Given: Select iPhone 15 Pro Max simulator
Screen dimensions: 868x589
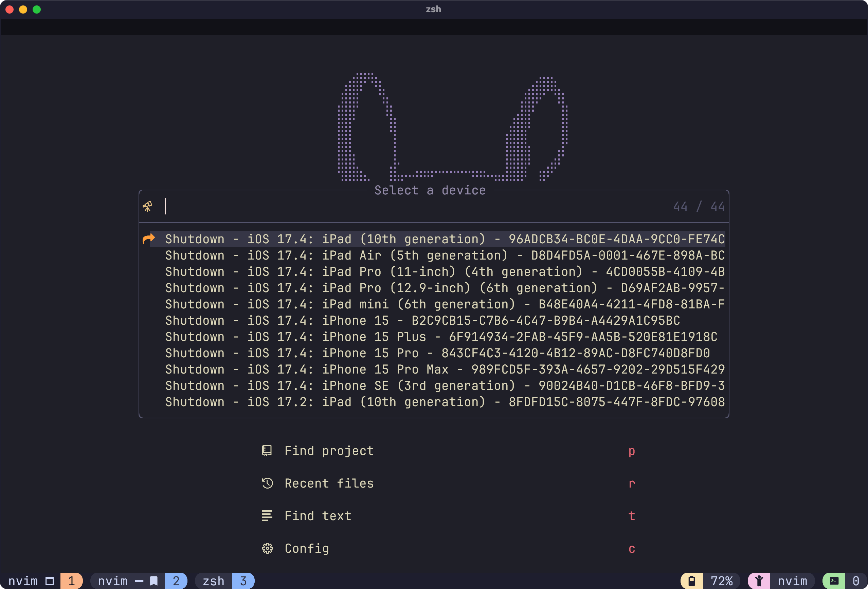Looking at the screenshot, I should 445,369.
